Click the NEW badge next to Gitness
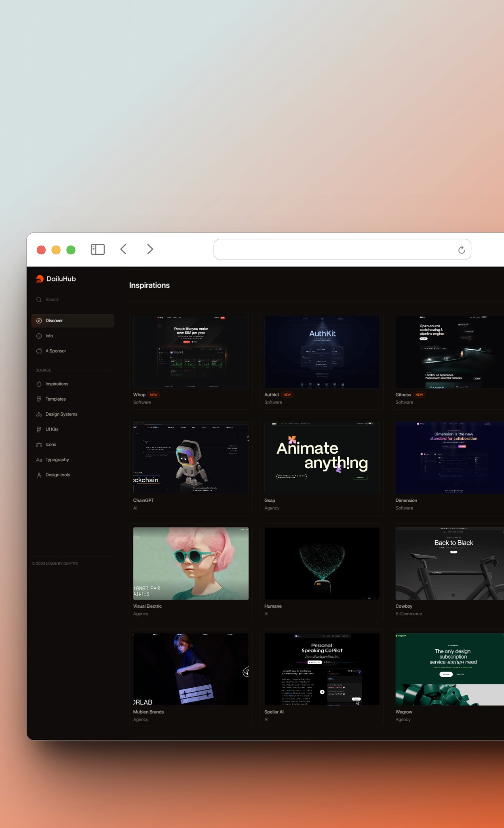This screenshot has height=828, width=504. [419, 395]
